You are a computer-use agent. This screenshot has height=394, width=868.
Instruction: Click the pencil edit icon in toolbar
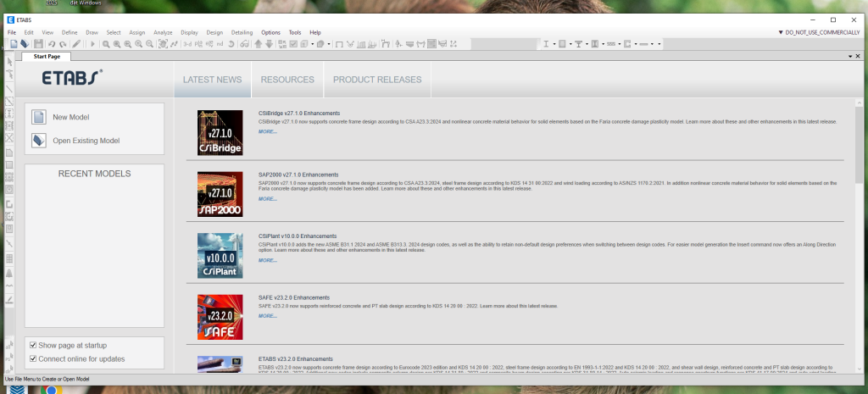[76, 44]
